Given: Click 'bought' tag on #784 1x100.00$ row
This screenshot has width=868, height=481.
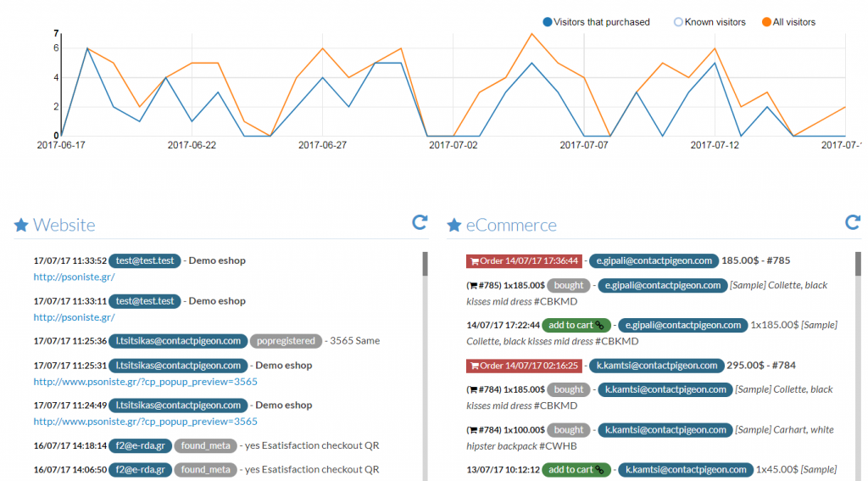Looking at the screenshot, I should click(569, 430).
